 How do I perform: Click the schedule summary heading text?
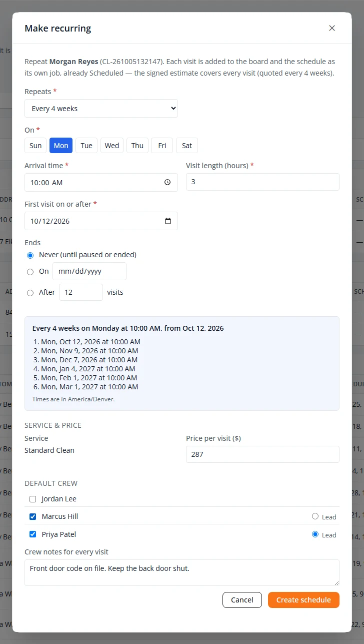pyautogui.click(x=128, y=329)
